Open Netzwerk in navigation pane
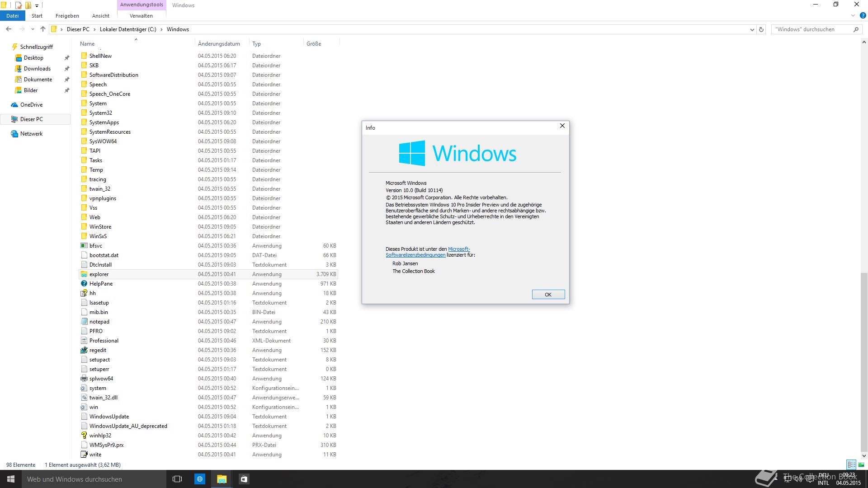 pos(31,134)
